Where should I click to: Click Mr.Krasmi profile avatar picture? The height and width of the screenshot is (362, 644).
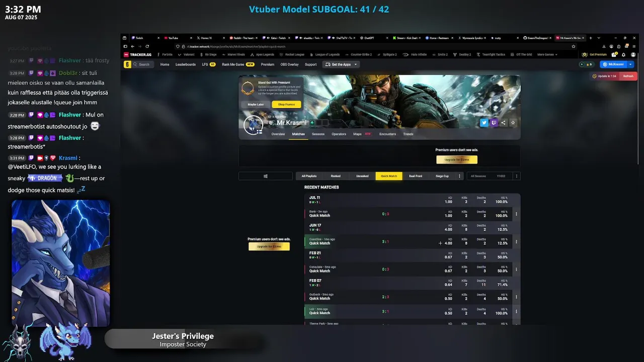point(253,125)
